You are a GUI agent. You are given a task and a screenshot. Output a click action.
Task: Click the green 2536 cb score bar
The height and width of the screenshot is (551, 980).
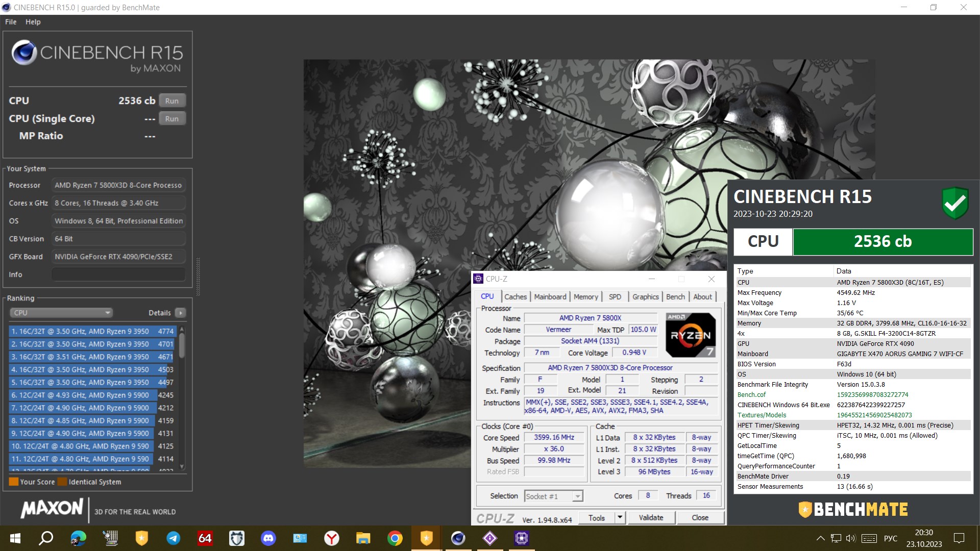point(883,241)
